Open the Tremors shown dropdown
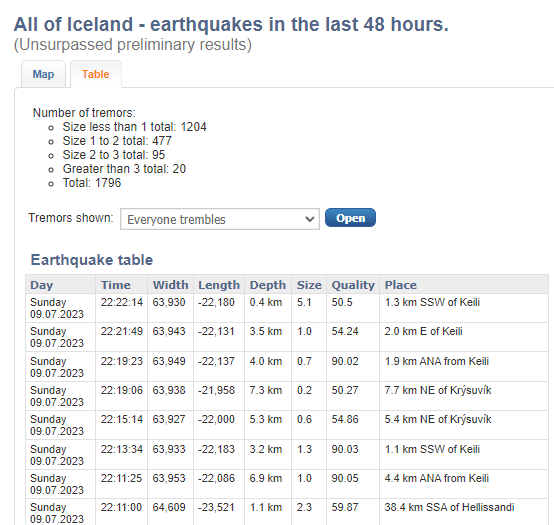The height and width of the screenshot is (525, 554). pyautogui.click(x=220, y=219)
